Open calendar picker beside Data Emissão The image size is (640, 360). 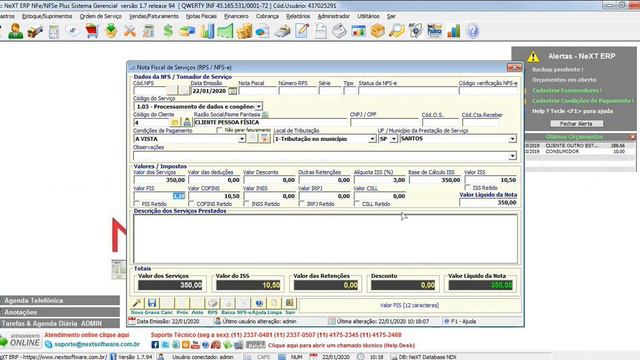coord(232,91)
